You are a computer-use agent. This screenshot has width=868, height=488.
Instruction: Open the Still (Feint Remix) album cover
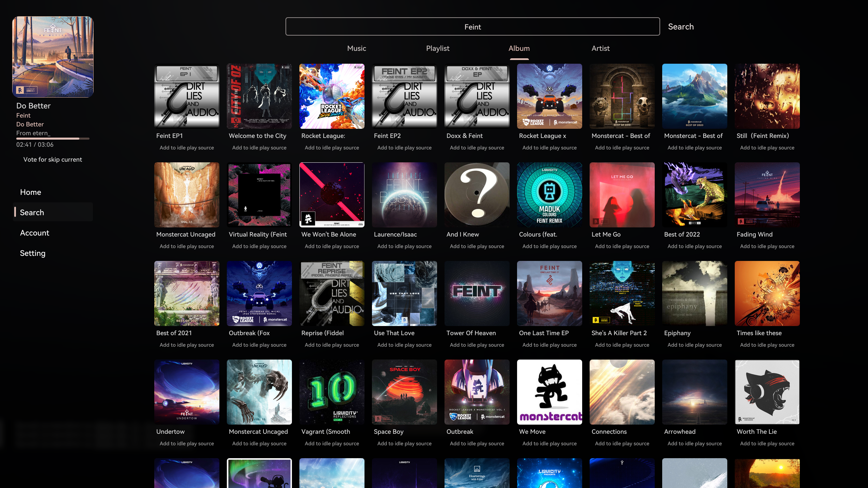coord(767,96)
